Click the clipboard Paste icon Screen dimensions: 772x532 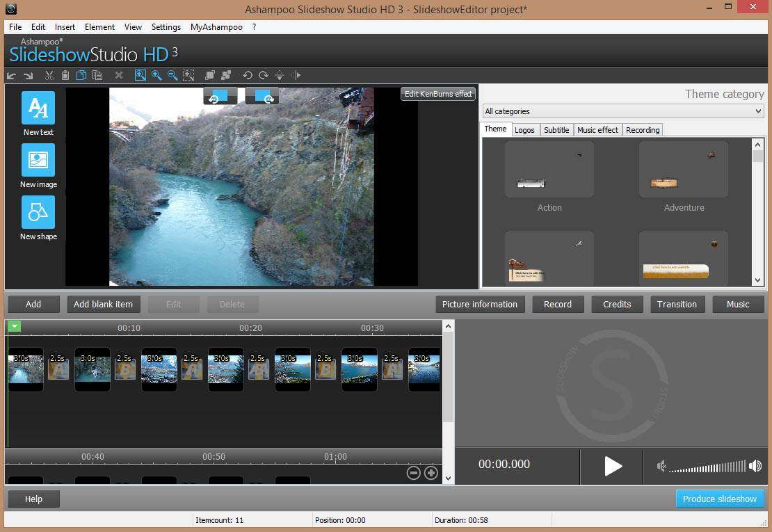click(x=65, y=75)
